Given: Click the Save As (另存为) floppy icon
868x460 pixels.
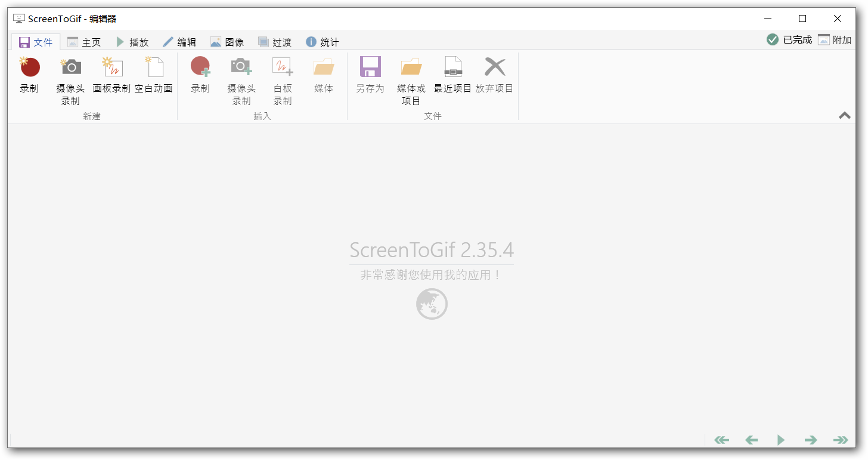Looking at the screenshot, I should 370,67.
